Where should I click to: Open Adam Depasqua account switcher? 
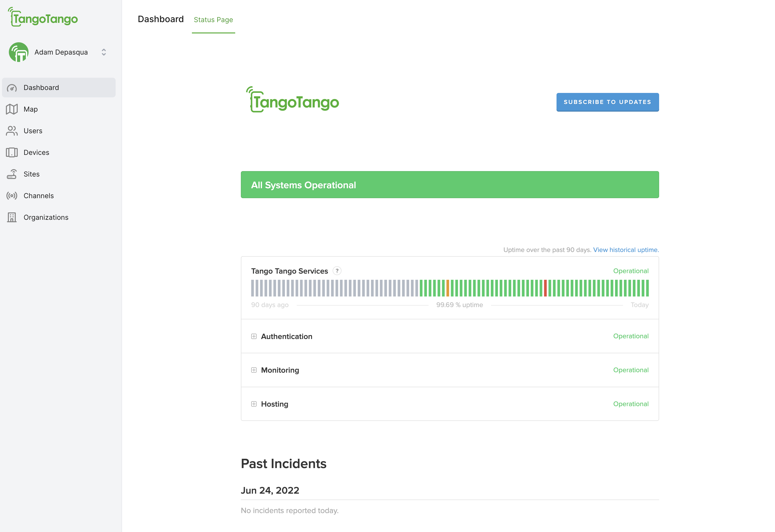pos(103,52)
